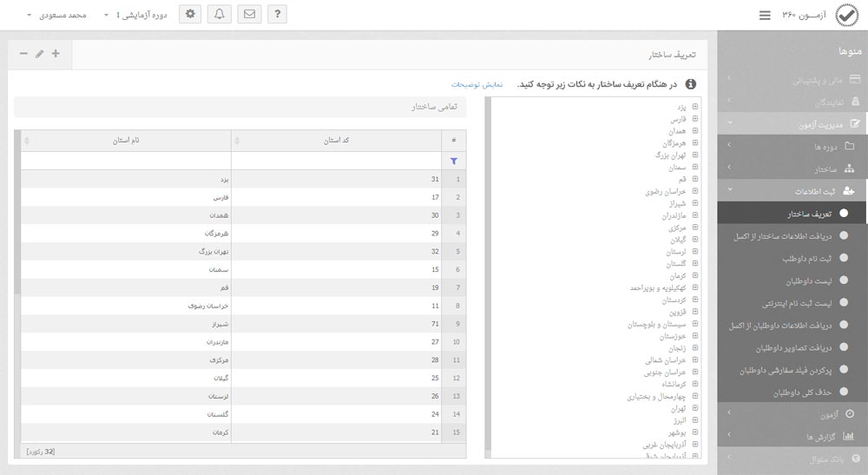868x475 pixels.
Task: Click the info icon beside the notice text
Action: click(x=691, y=84)
